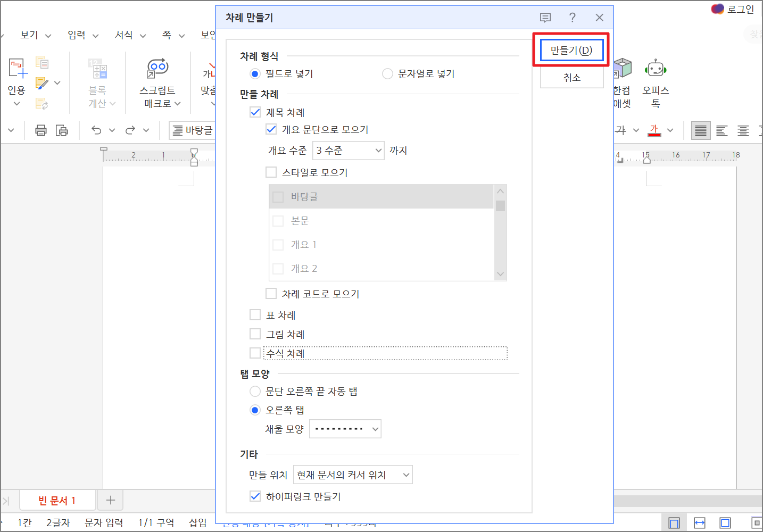Select 바탕글 style row in list
This screenshot has height=532, width=763.
[x=381, y=197]
